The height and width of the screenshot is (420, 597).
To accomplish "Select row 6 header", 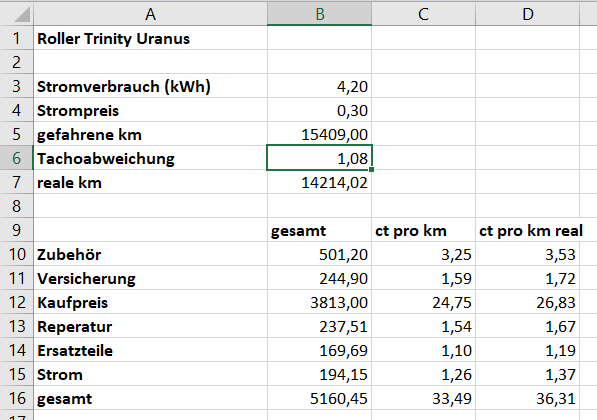I will click(16, 158).
